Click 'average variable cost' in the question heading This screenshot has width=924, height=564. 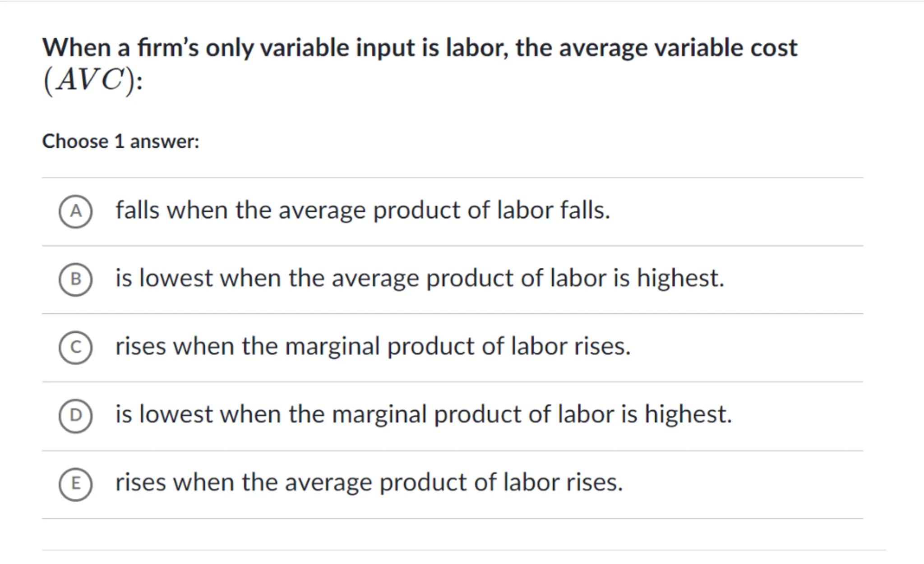(678, 48)
